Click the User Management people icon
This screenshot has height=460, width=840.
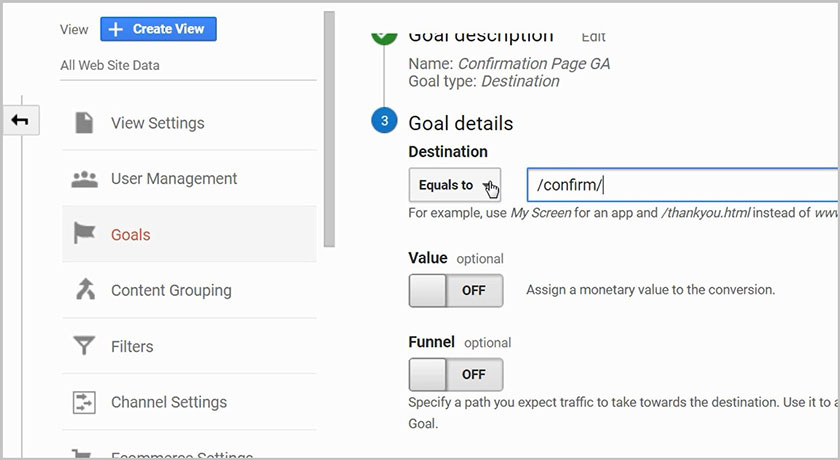(84, 179)
